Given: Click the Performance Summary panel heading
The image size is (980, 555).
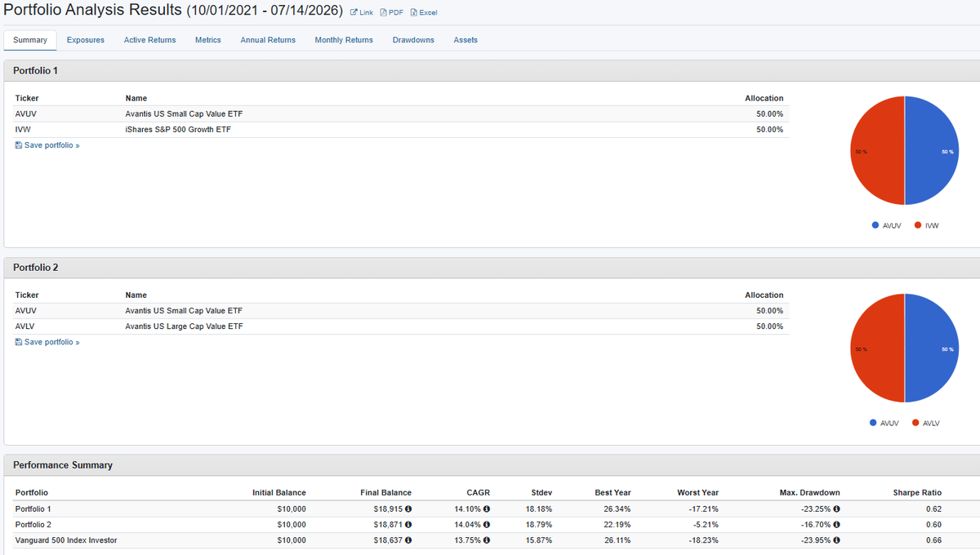Looking at the screenshot, I should click(63, 465).
